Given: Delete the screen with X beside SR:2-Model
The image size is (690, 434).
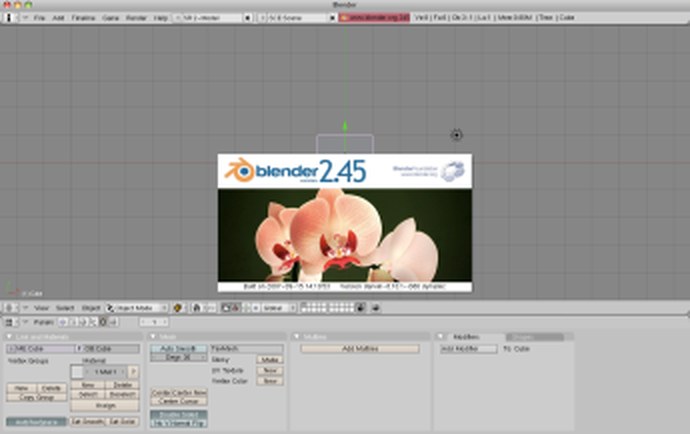Looking at the screenshot, I should [248, 18].
